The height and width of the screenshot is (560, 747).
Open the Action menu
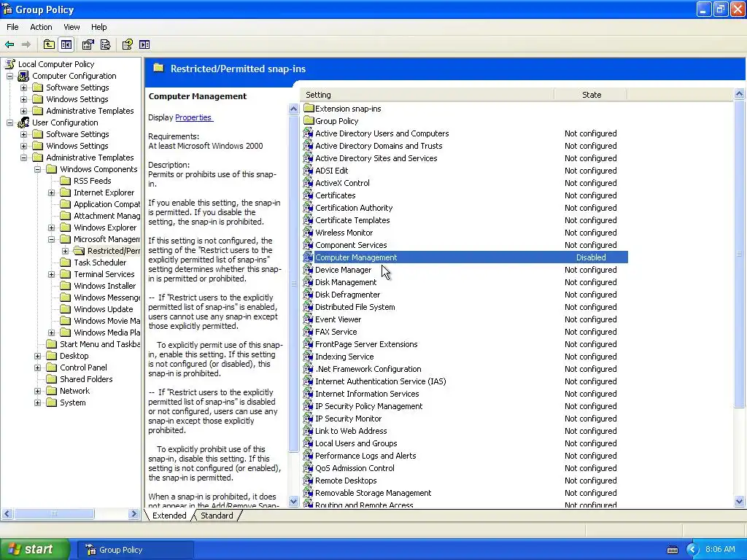41,27
